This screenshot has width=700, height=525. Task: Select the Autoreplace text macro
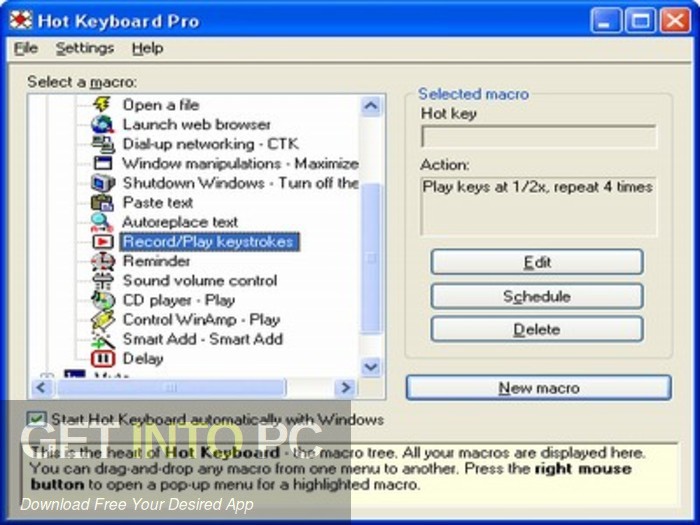coord(180,222)
